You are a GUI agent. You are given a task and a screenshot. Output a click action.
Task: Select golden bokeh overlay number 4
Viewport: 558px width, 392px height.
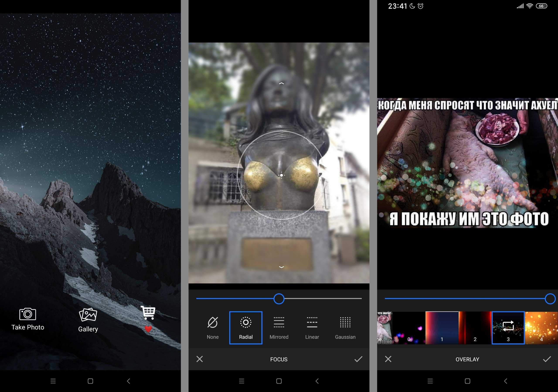coord(541,328)
